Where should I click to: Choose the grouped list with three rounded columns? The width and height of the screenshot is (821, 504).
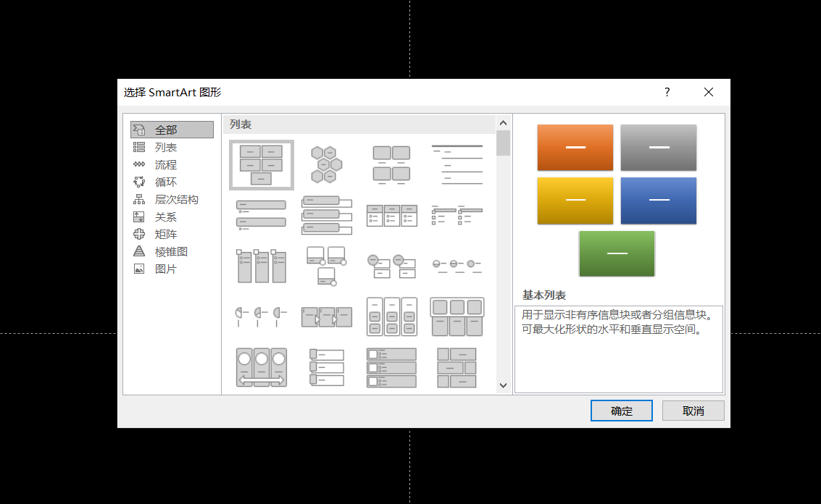(391, 316)
